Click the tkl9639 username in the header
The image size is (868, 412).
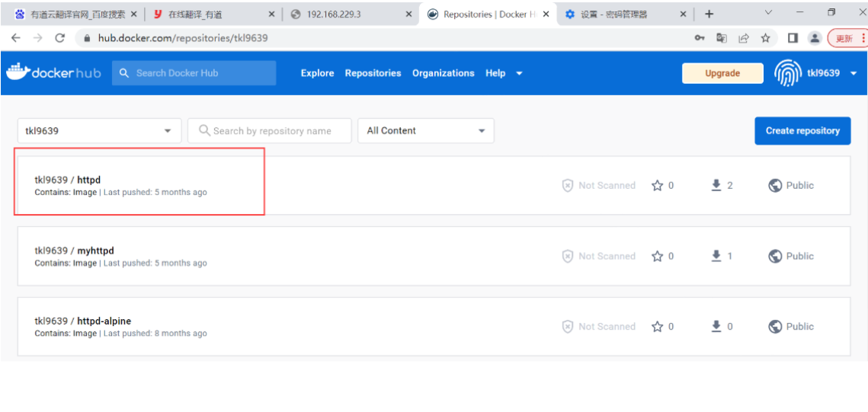(x=824, y=73)
